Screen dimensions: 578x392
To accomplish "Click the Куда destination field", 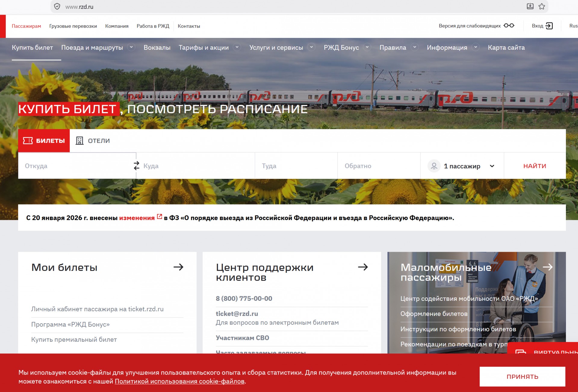I will [x=196, y=166].
